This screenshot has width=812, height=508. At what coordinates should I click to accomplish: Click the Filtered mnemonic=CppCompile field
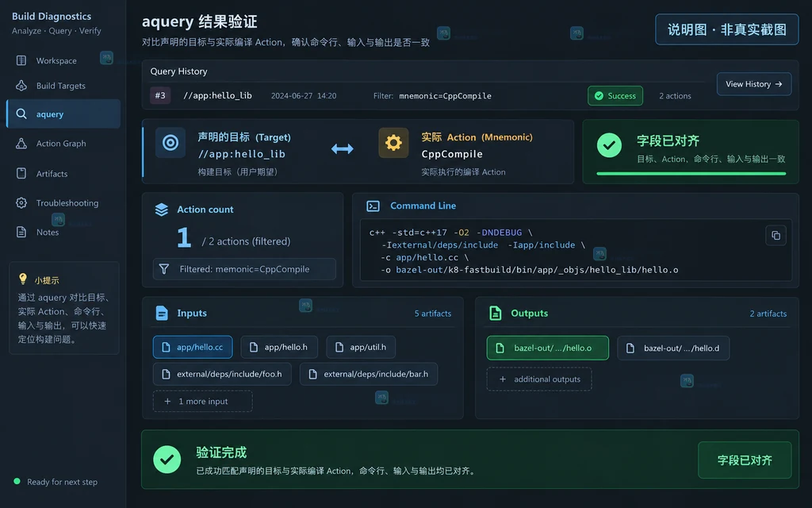coord(244,269)
